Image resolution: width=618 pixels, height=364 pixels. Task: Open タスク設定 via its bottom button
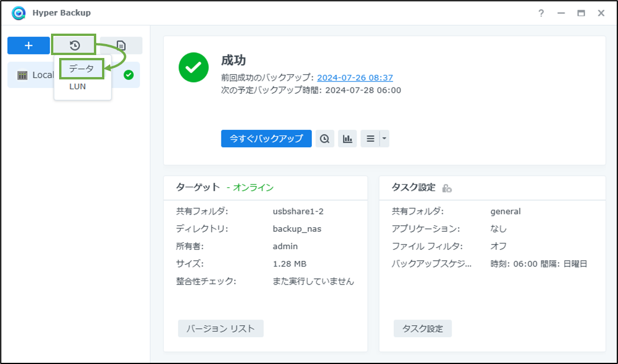(x=422, y=329)
